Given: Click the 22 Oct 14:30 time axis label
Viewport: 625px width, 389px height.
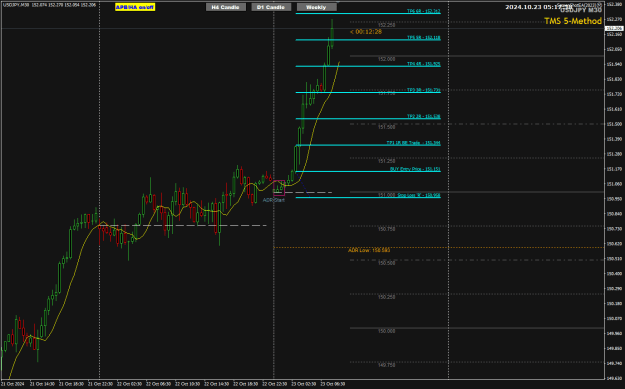Looking at the screenshot, I should (x=216, y=384).
